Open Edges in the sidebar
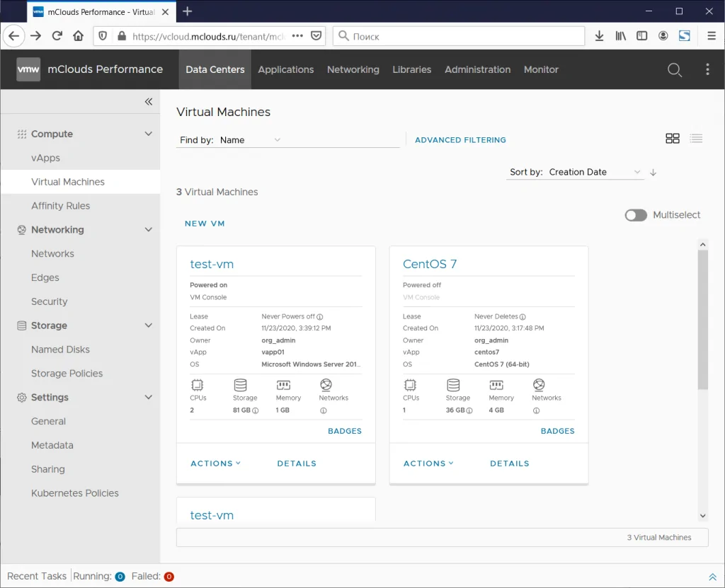The height and width of the screenshot is (588, 725). (x=45, y=277)
